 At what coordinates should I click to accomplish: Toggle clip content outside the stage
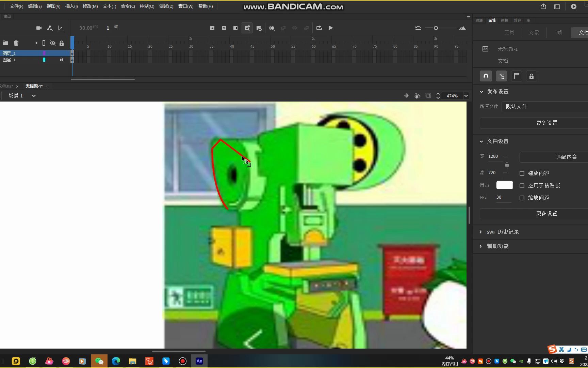[x=428, y=96]
